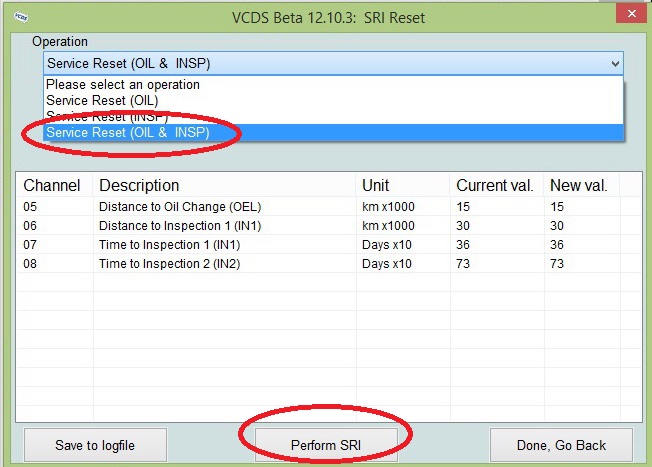
Task: Click current value 36 in channel 07 row
Action: (463, 245)
